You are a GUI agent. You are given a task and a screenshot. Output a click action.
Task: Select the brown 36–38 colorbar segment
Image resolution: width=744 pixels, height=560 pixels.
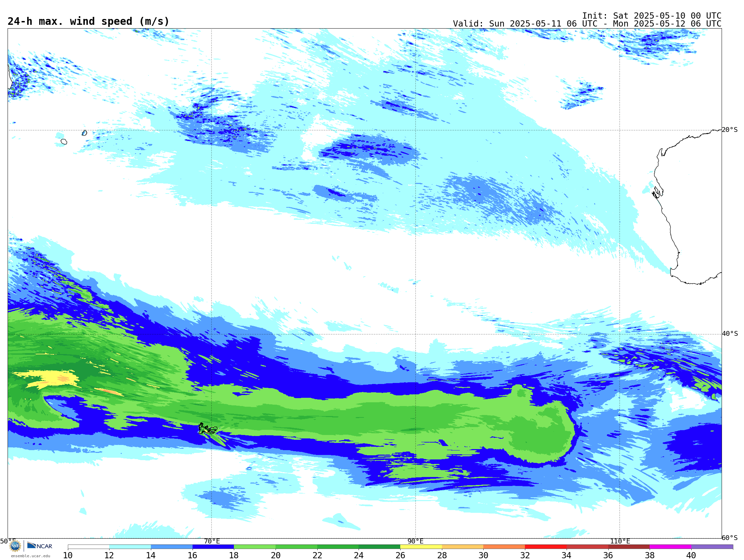click(x=629, y=547)
